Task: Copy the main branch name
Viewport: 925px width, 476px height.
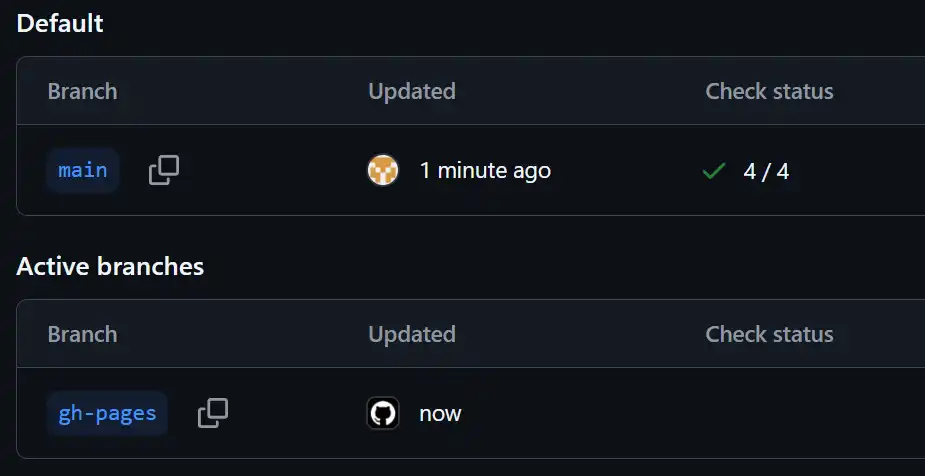Action: [x=164, y=171]
